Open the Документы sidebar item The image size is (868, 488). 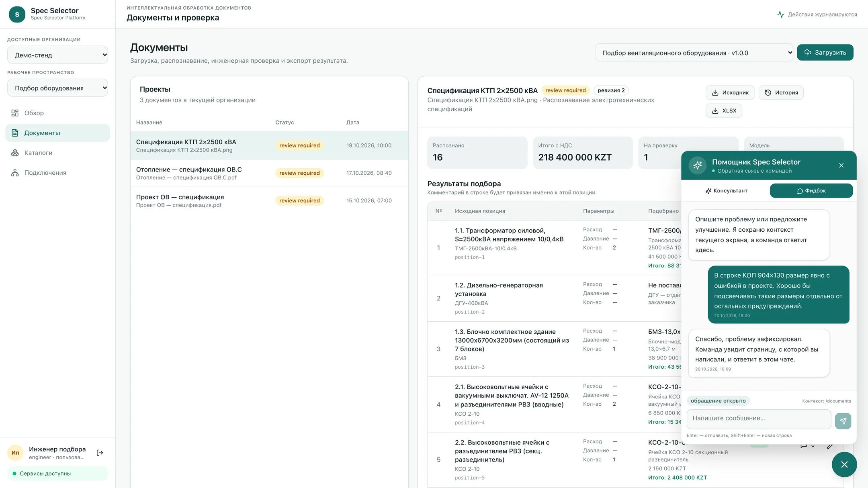coord(57,133)
